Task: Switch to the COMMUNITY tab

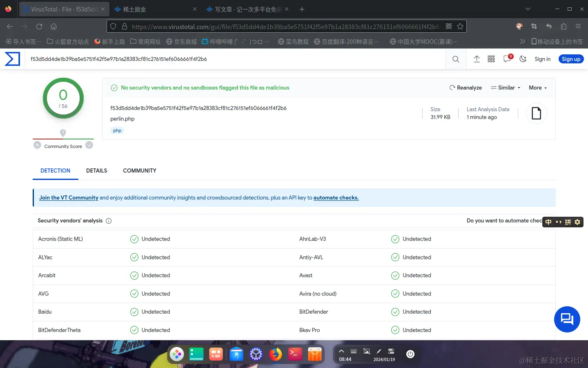Action: tap(140, 171)
